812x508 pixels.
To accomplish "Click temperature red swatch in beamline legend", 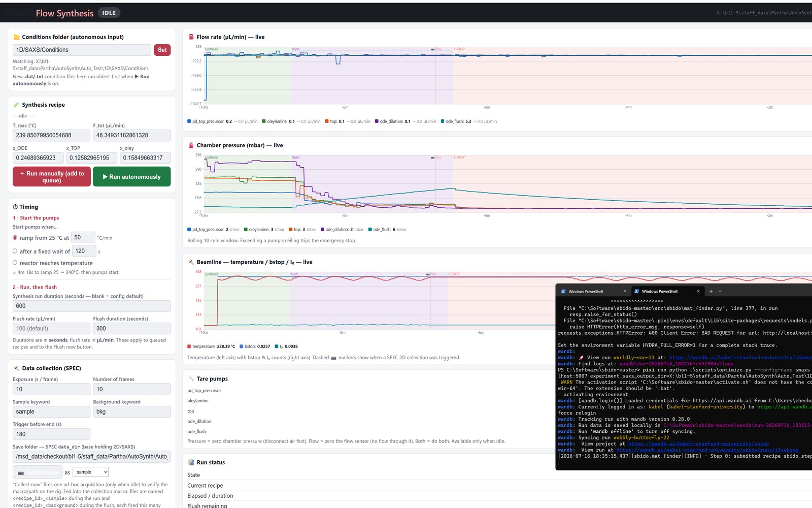I will (189, 346).
